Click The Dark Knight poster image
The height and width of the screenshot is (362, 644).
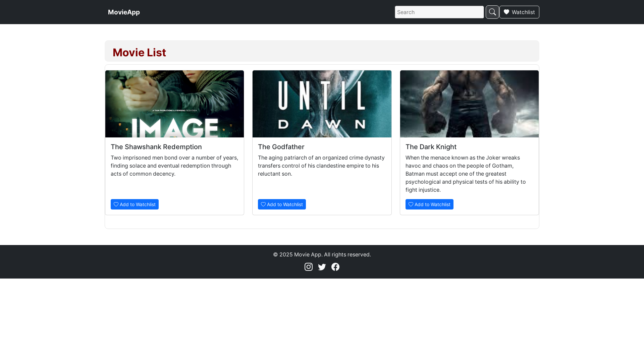point(469,104)
